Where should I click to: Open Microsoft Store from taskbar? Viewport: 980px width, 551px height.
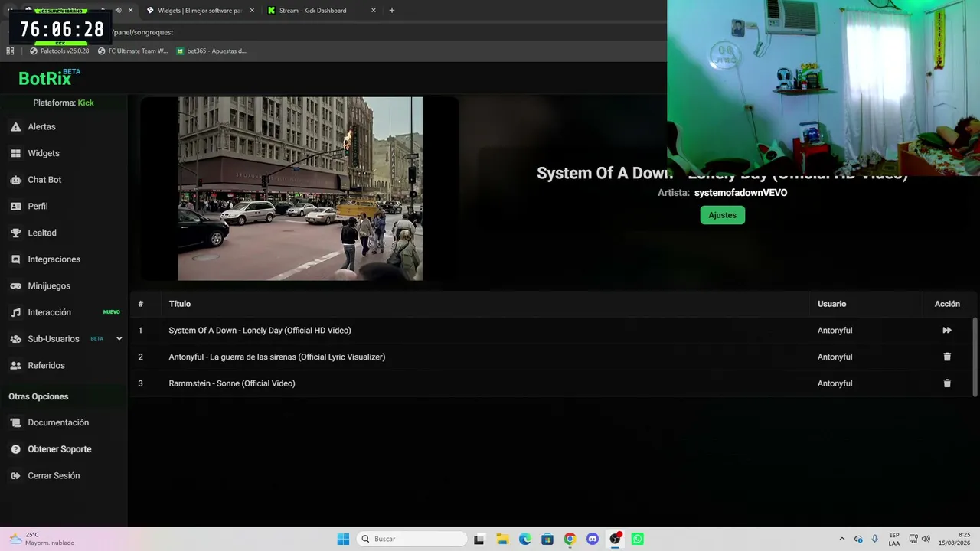click(x=547, y=539)
